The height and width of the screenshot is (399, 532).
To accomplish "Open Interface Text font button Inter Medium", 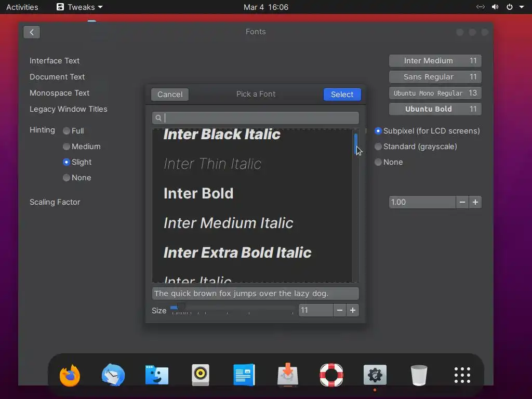I will click(x=435, y=61).
